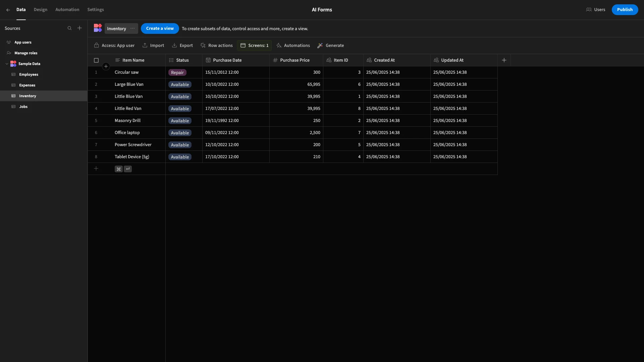Viewport: 644px width, 362px height.
Task: Select the Circular saw cell
Action: click(139, 72)
